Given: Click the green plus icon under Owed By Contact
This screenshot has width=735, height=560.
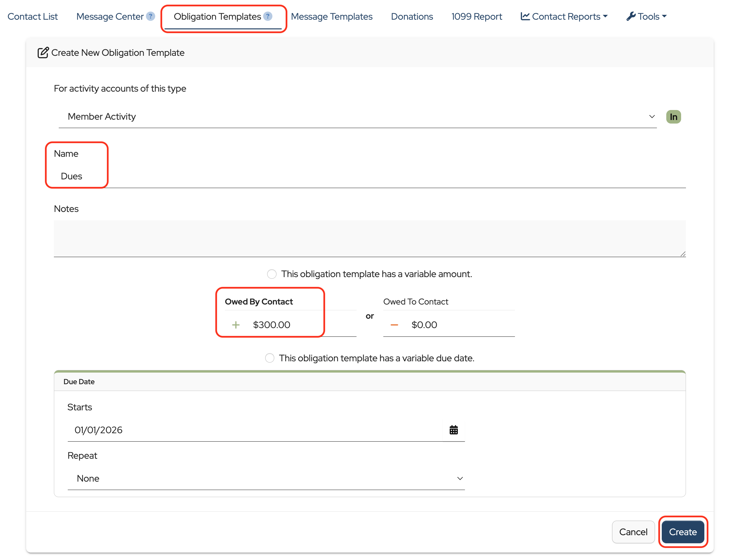Looking at the screenshot, I should pos(236,325).
